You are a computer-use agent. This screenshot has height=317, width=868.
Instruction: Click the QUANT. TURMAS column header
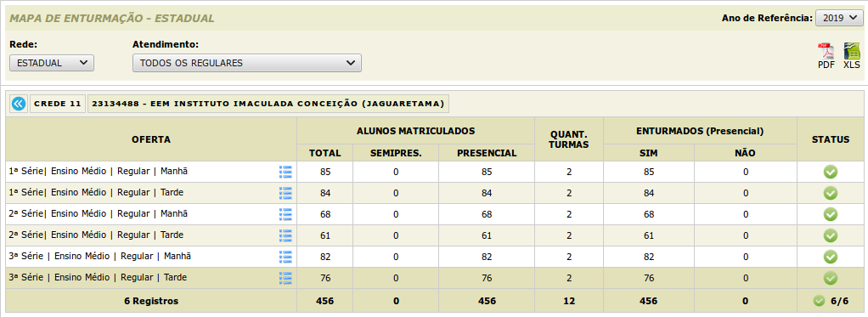coord(568,139)
